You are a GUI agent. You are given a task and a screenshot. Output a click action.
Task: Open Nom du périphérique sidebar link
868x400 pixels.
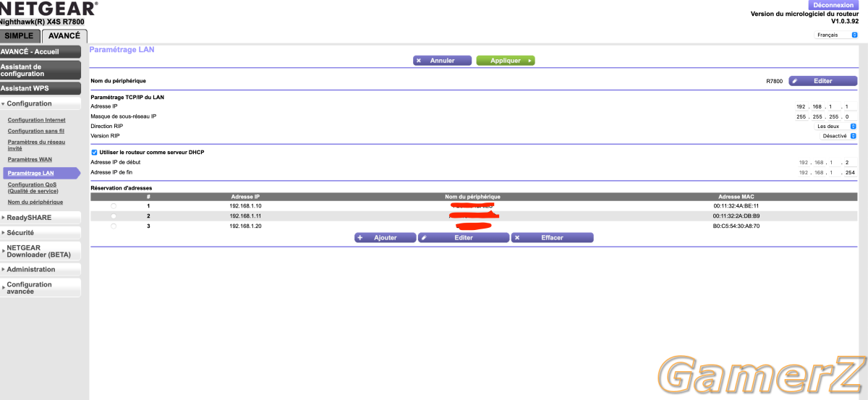[x=35, y=202]
